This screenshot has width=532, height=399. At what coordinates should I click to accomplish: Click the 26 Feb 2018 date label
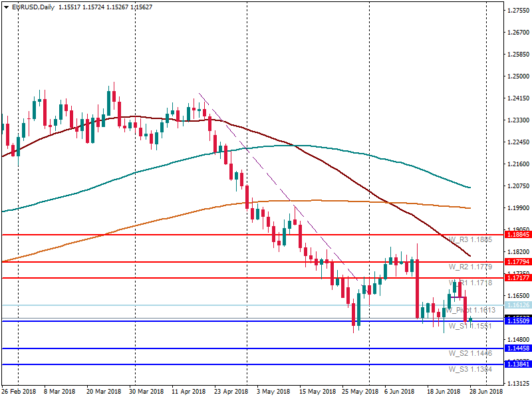pos(20,392)
